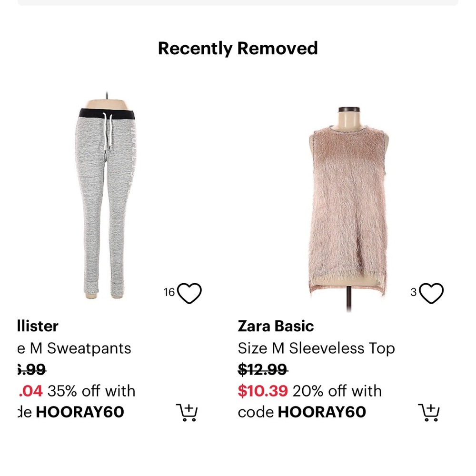
Task: Select the M Sweatpants item title
Action: pyautogui.click(x=74, y=348)
